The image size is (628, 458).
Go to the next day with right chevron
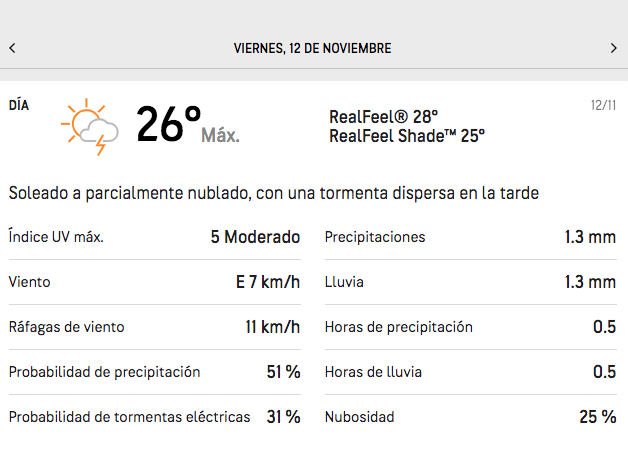(x=614, y=48)
